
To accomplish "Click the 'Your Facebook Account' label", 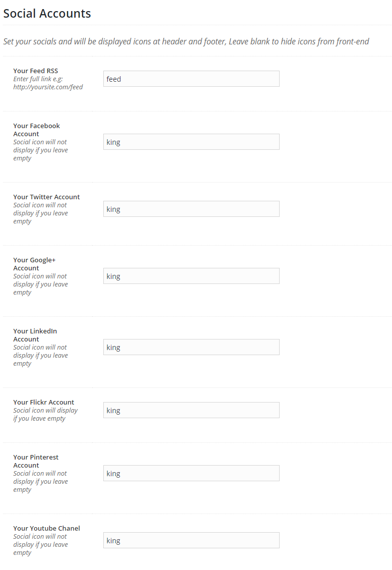I will [x=37, y=130].
